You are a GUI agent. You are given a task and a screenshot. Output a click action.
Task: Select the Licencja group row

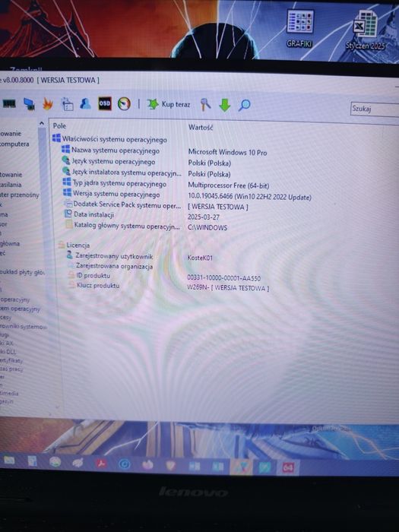pyautogui.click(x=74, y=245)
